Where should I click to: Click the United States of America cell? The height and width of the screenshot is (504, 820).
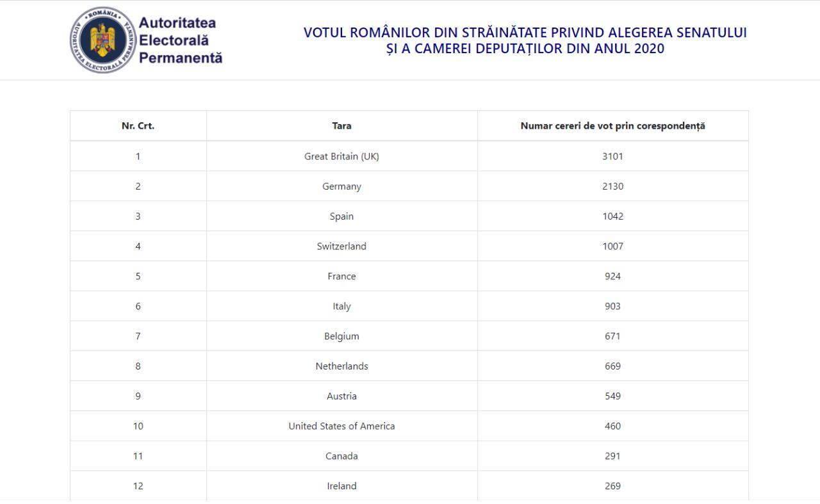(x=342, y=426)
